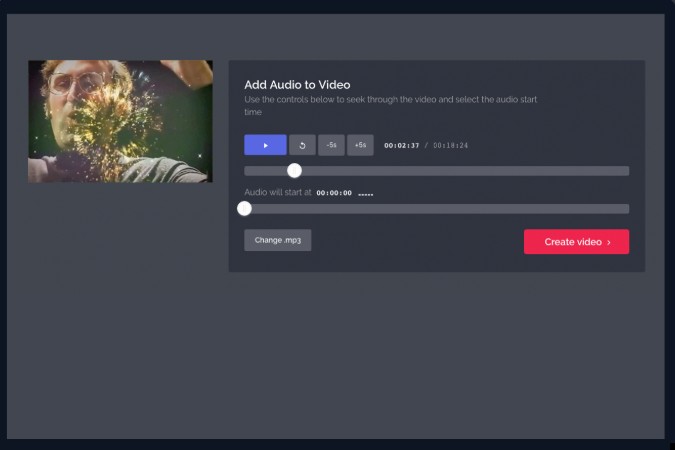Click the video seek slider handle
Viewport: 675px width, 450px height.
pyautogui.click(x=294, y=171)
